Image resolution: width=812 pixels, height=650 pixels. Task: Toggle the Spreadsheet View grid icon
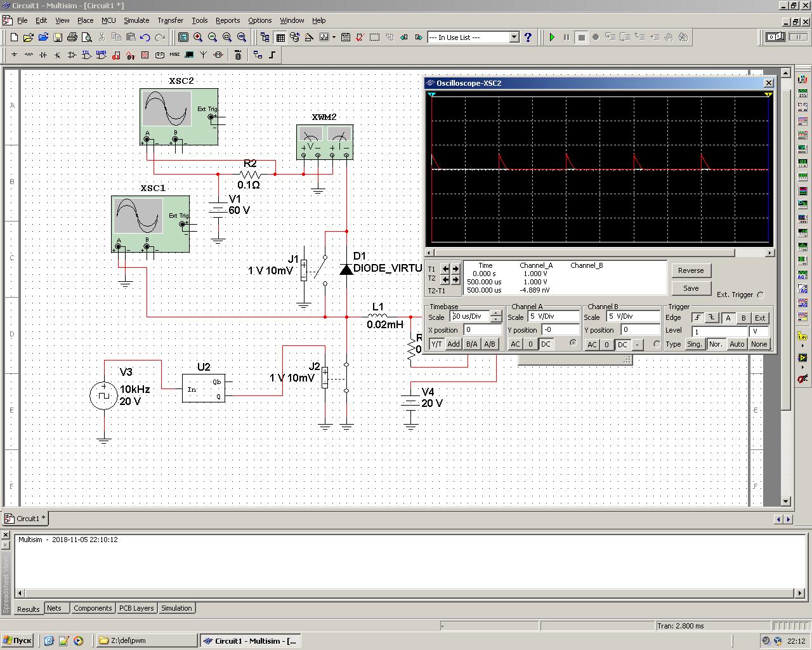280,37
